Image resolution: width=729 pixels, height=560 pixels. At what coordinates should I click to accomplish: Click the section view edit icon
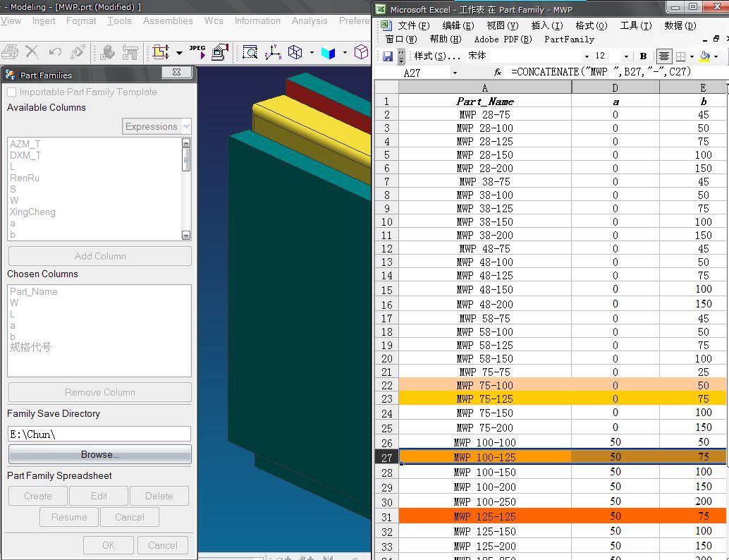tap(161, 52)
